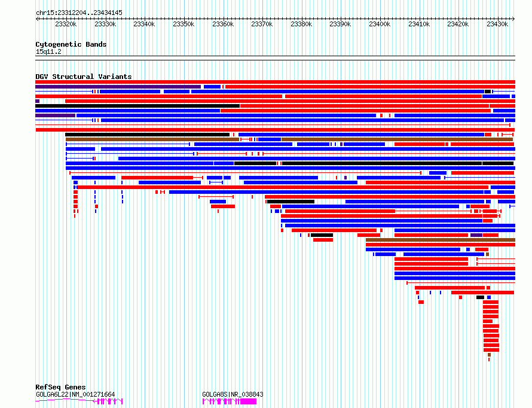Click the 23320k ruler label
The width and height of the screenshot is (532, 408).
tap(66, 25)
